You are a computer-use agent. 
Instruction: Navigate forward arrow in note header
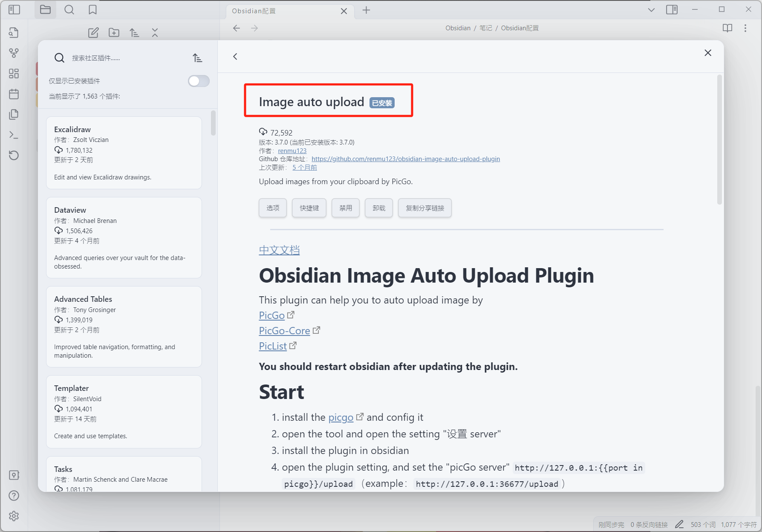(x=254, y=28)
